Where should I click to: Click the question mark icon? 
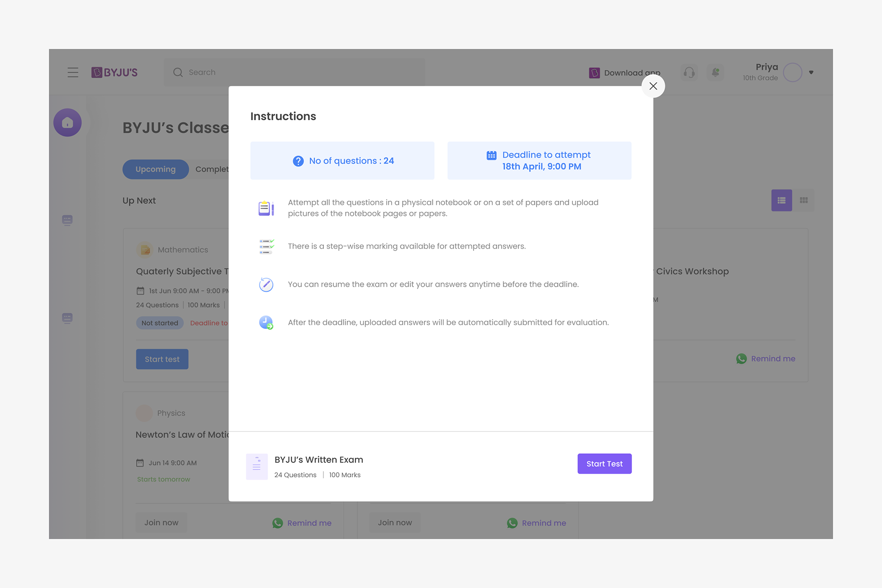298,161
